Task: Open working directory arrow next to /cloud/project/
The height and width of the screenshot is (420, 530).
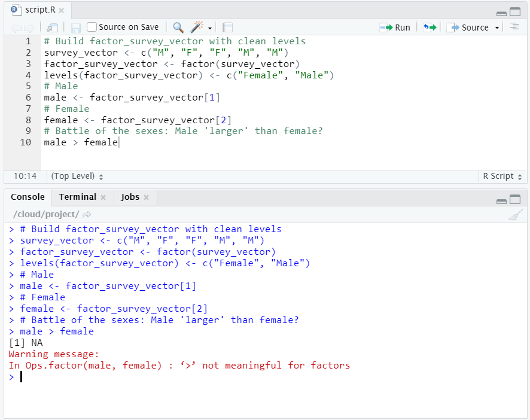Action: (x=87, y=214)
